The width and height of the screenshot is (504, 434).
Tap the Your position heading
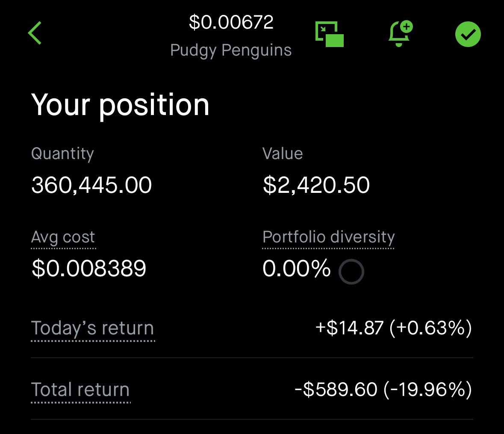[x=120, y=105]
